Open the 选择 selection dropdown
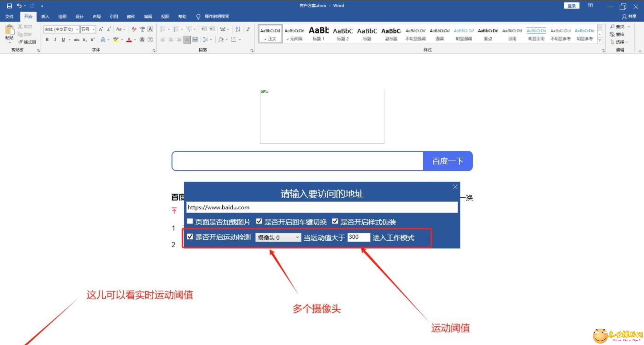 (619, 42)
